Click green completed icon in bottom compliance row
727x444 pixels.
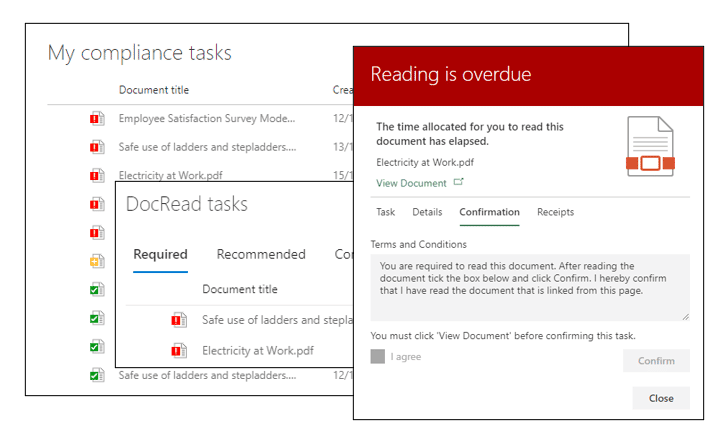96,376
